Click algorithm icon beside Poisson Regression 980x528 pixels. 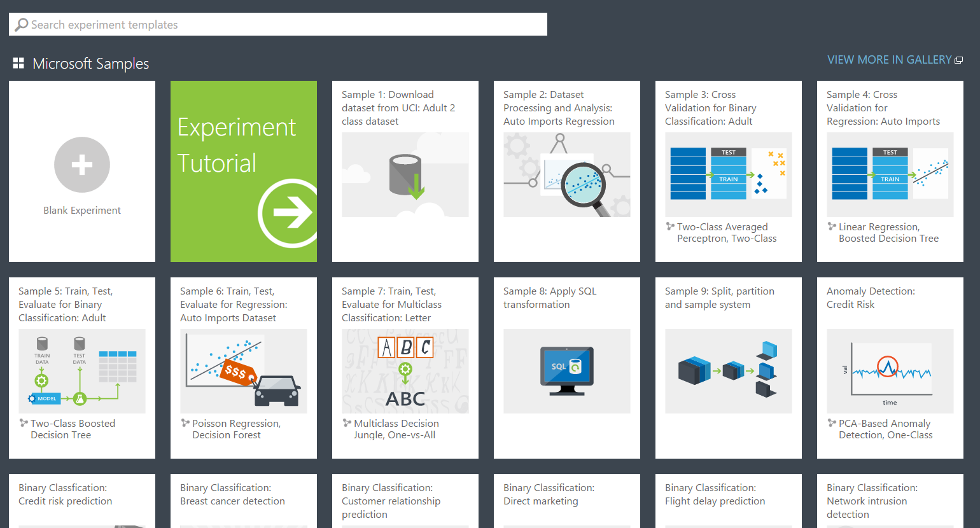[185, 423]
